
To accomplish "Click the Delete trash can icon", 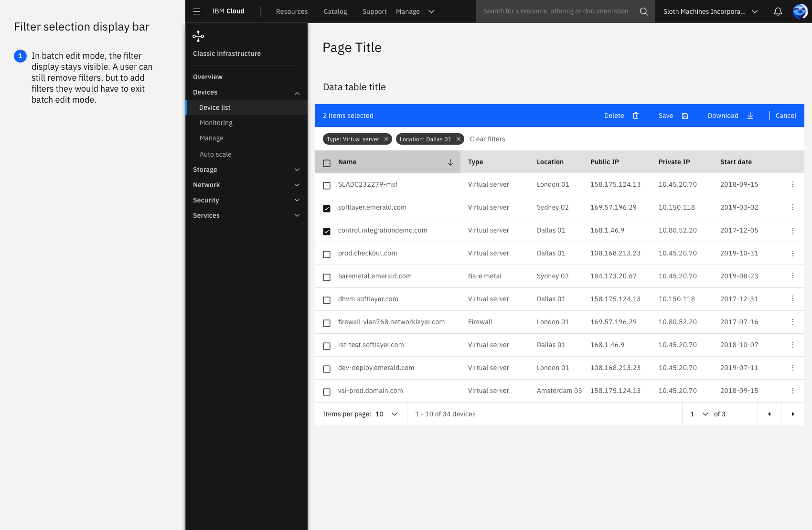I will (x=636, y=116).
